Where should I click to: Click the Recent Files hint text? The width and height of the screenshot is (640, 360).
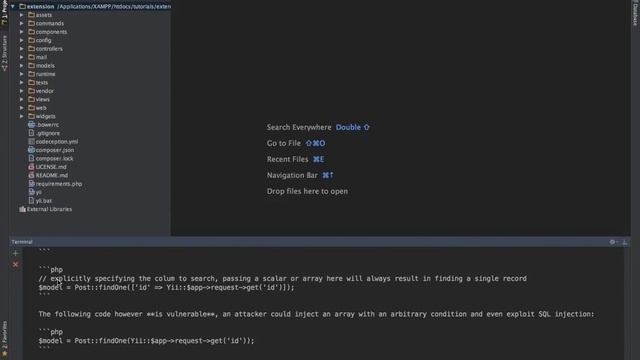[287, 159]
